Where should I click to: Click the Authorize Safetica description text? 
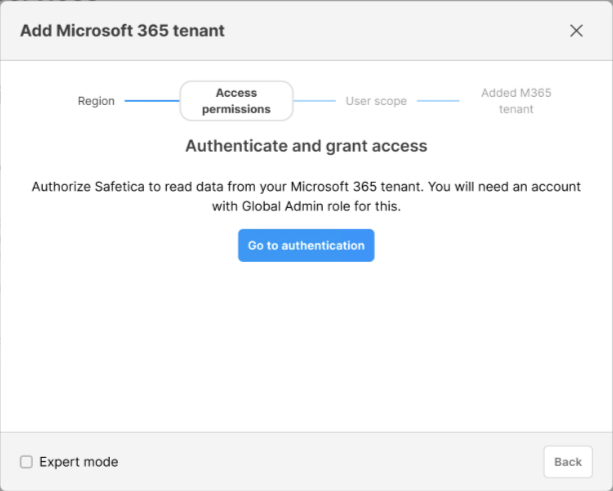click(x=306, y=196)
